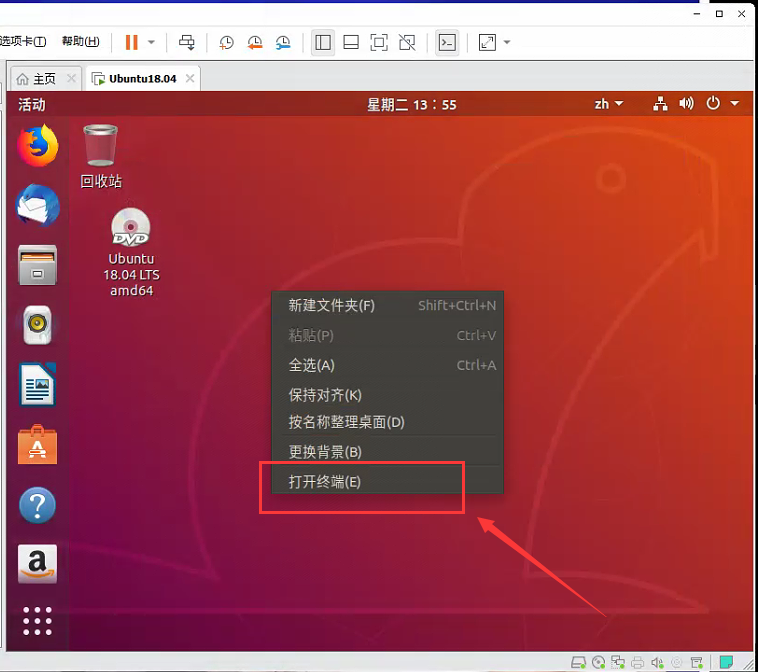Choose 全选(A) in the context menu
The height and width of the screenshot is (672, 758).
[388, 365]
